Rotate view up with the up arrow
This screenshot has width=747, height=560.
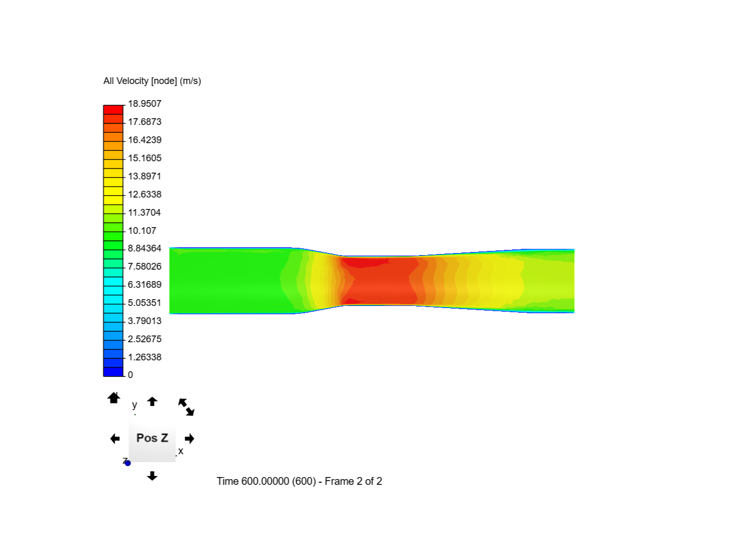(x=152, y=401)
